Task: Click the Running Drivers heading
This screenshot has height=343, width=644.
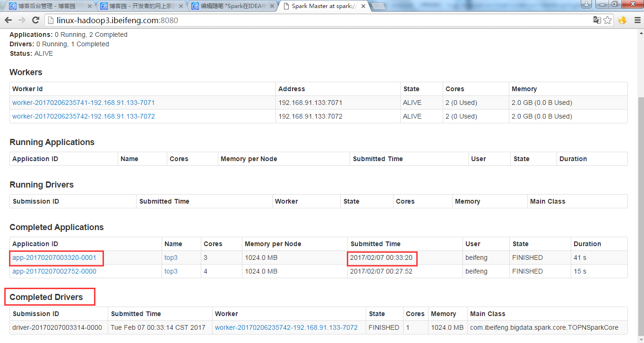Action: pos(42,185)
